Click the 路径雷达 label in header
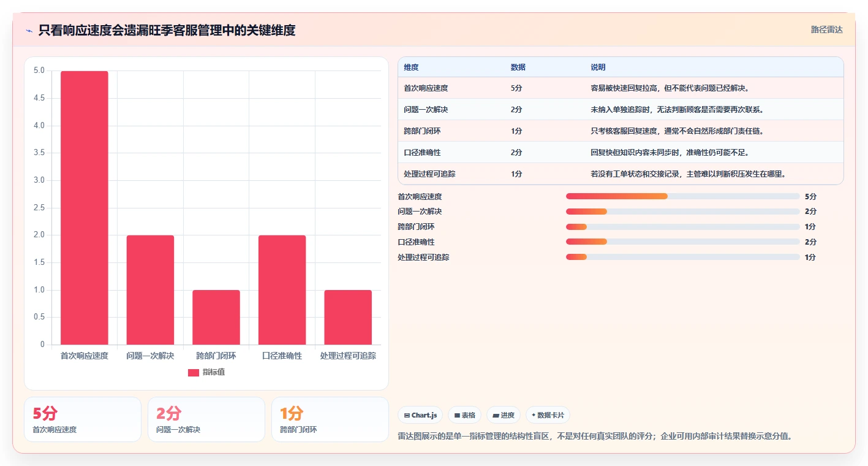Image resolution: width=868 pixels, height=466 pixels. [827, 29]
